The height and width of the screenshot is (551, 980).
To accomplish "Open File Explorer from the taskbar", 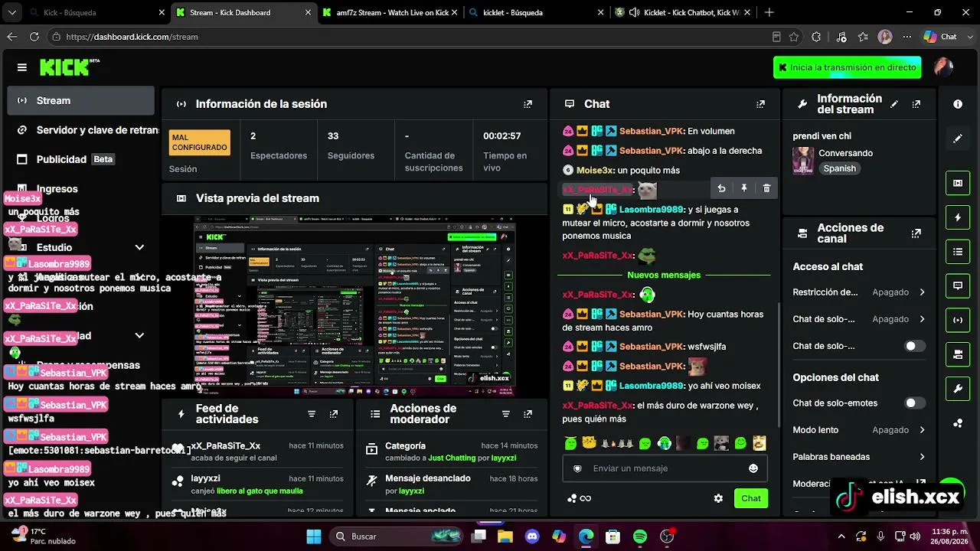I will [x=505, y=536].
